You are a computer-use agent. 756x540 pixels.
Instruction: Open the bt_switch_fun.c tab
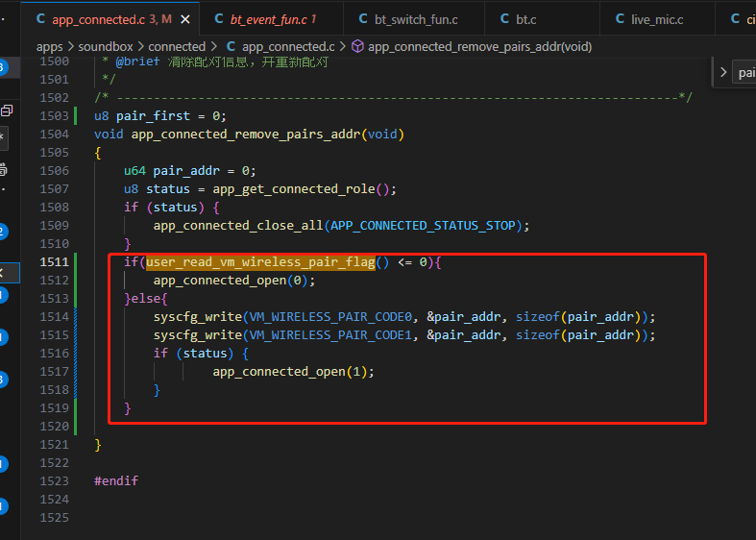(414, 19)
